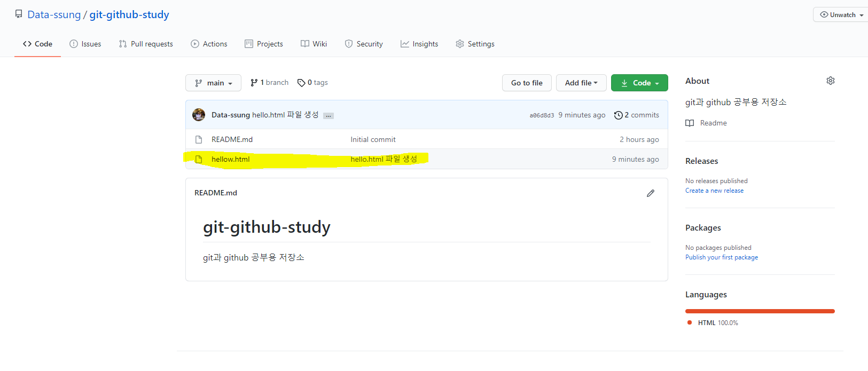Click the tag icon next to 0 tags
The image size is (868, 371).
coord(301,83)
